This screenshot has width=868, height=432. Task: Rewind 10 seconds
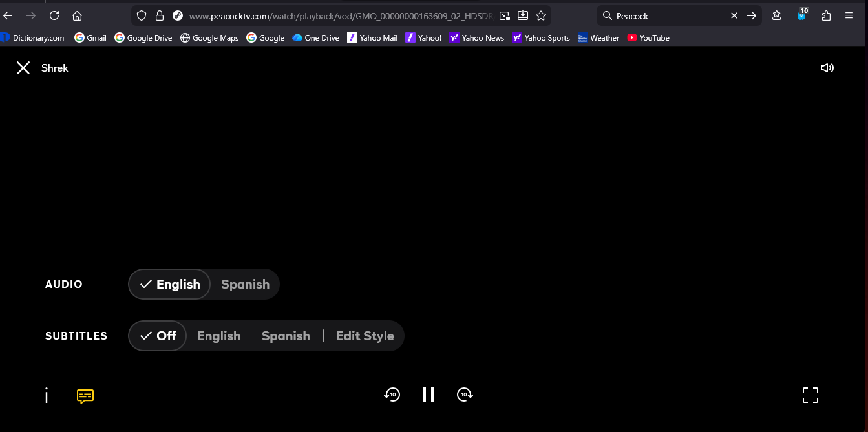392,395
